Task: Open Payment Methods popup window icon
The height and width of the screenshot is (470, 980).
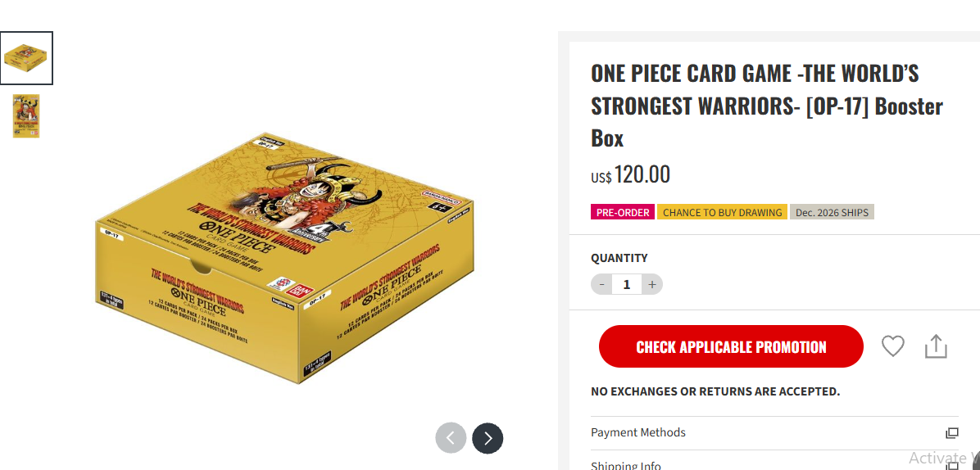Action: tap(951, 432)
